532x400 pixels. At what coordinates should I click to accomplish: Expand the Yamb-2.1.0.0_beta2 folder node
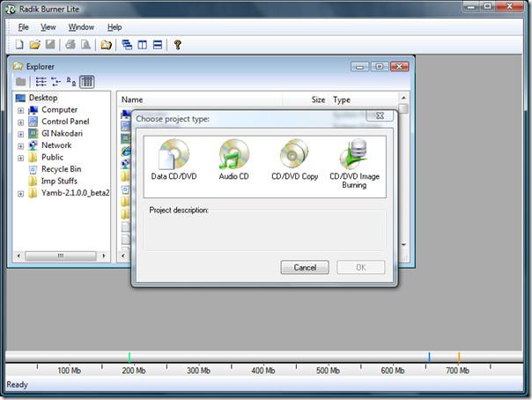coord(20,193)
